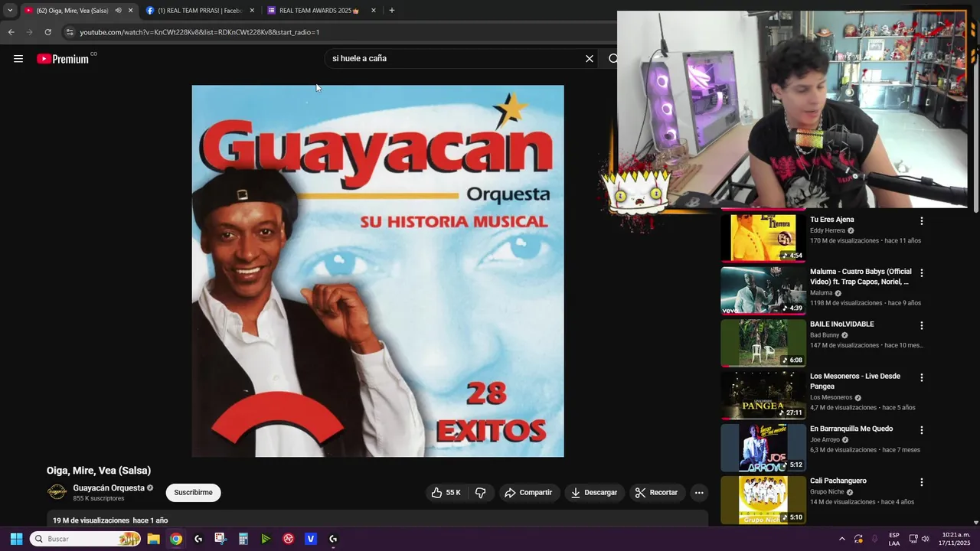The width and height of the screenshot is (980, 551).
Task: Open Cali Pachanguero video title
Action: 838,481
